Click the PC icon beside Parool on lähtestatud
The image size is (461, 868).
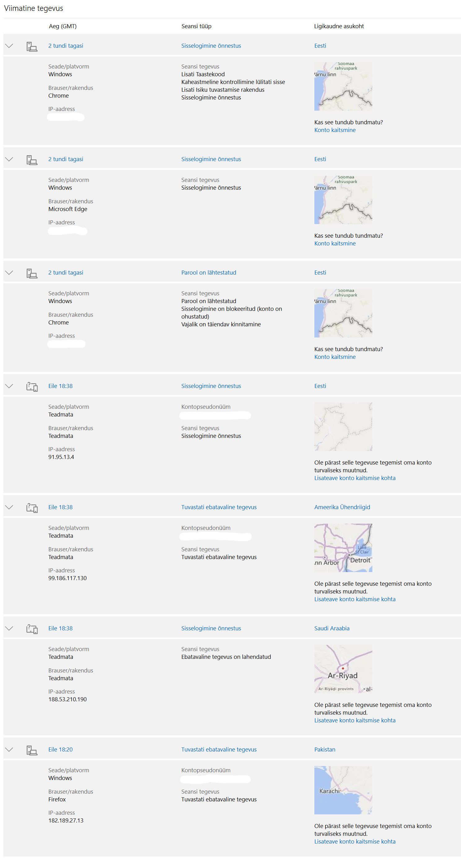click(x=32, y=273)
